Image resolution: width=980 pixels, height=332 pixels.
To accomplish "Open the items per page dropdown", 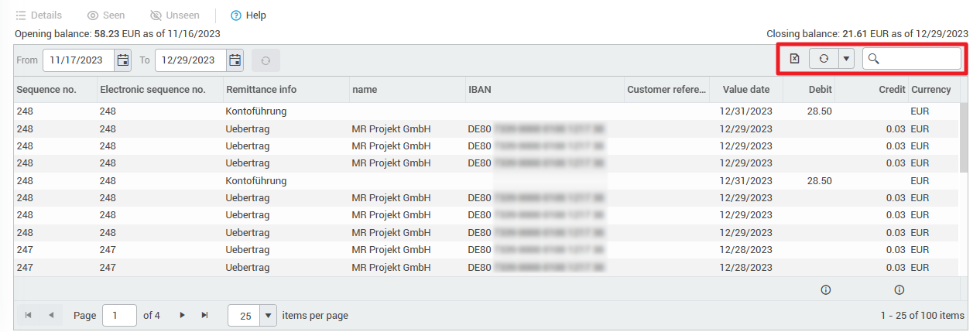I will pyautogui.click(x=269, y=315).
